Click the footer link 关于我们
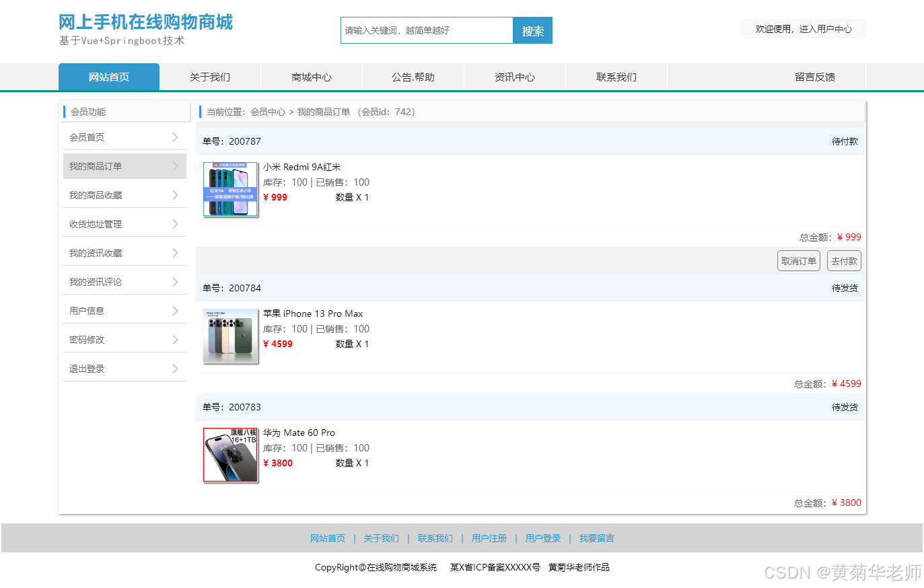The width and height of the screenshot is (924, 588). tap(382, 538)
